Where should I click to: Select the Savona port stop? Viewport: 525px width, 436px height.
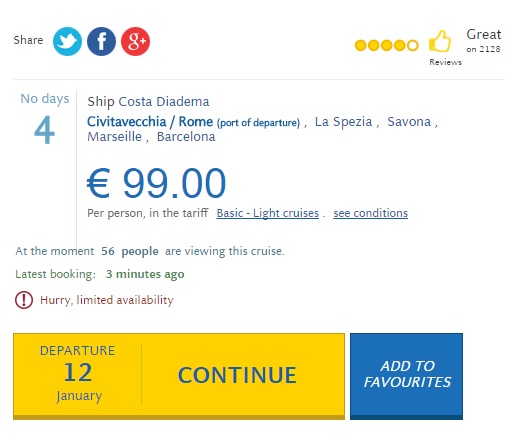click(409, 122)
